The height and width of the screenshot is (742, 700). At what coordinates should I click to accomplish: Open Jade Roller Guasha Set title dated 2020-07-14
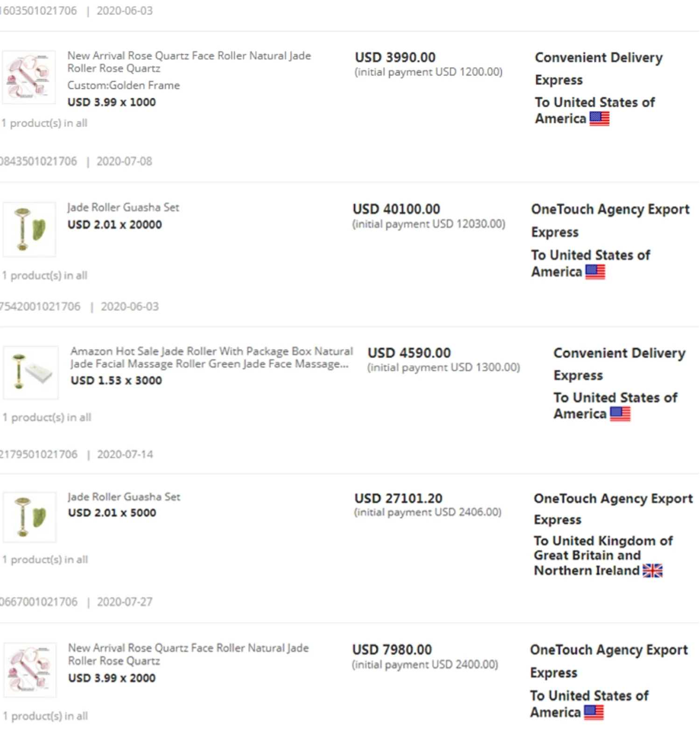124,497
